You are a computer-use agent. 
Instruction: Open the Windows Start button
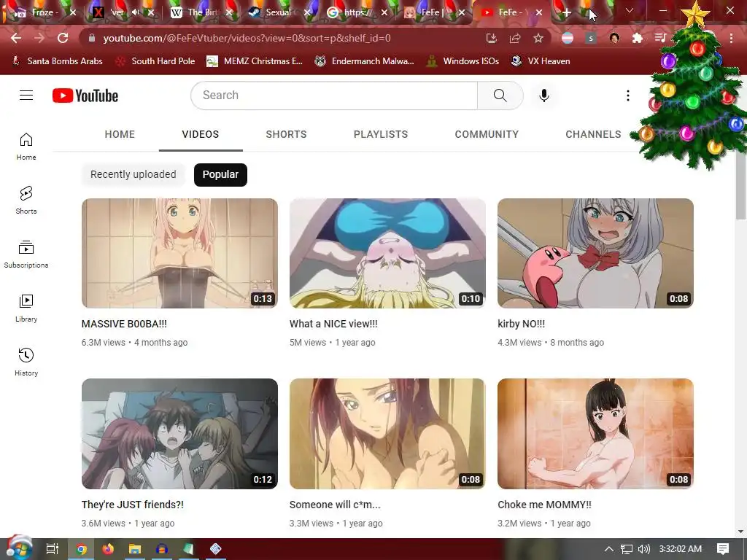point(19,548)
